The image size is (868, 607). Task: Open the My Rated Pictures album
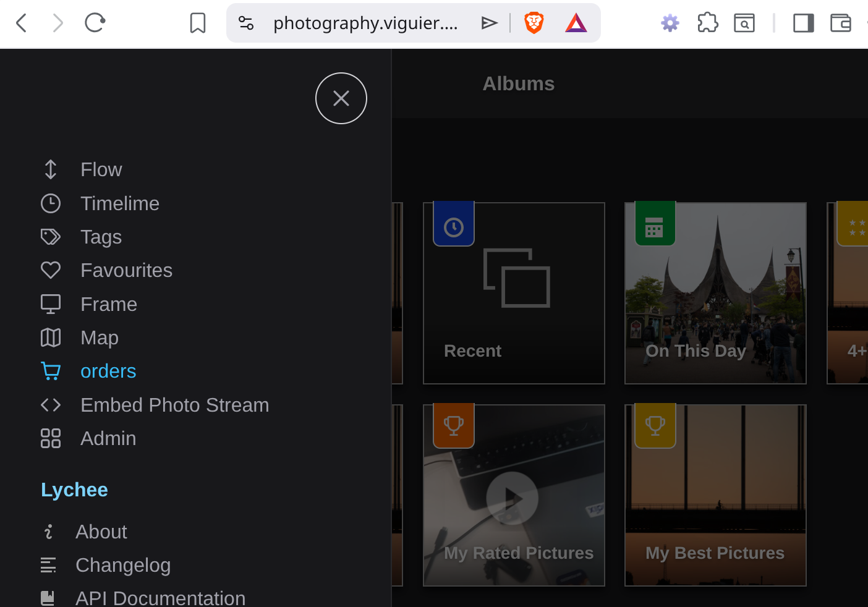click(x=514, y=495)
